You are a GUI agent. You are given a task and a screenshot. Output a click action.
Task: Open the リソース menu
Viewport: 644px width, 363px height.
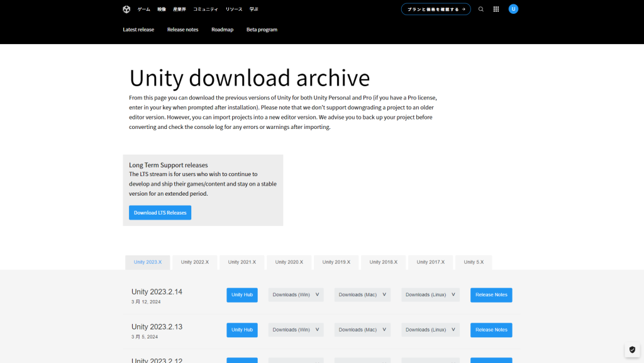click(234, 9)
